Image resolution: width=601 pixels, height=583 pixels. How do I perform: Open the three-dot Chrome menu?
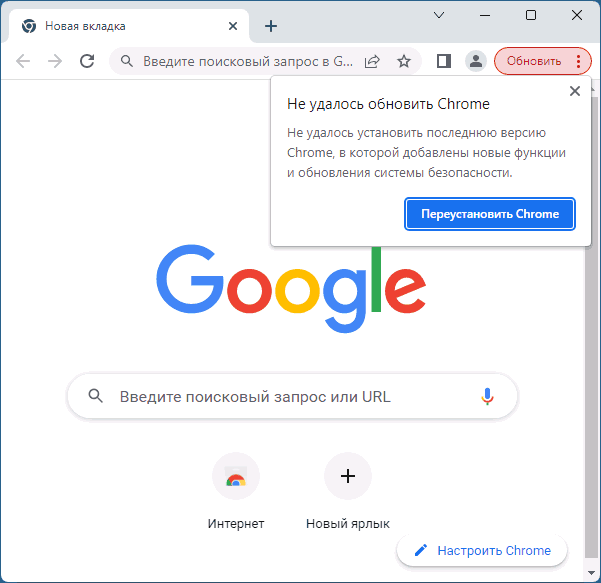pyautogui.click(x=578, y=61)
